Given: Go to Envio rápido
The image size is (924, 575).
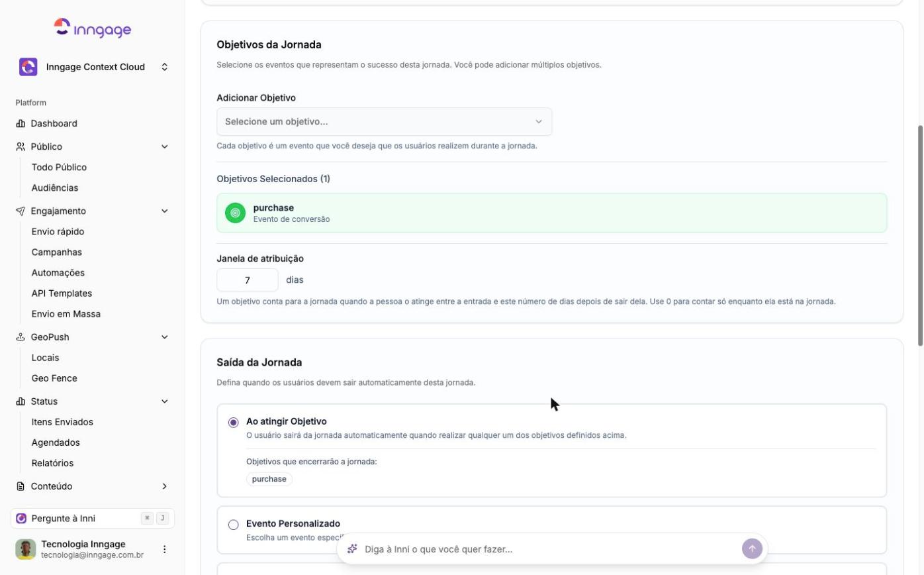Looking at the screenshot, I should [x=58, y=232].
